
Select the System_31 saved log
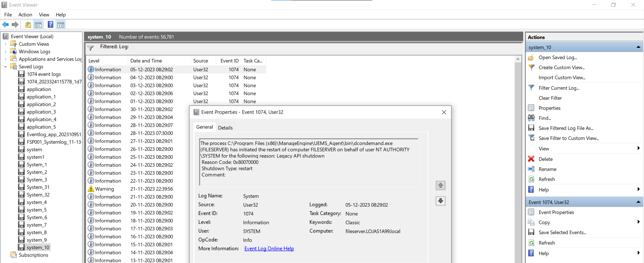pos(38,187)
